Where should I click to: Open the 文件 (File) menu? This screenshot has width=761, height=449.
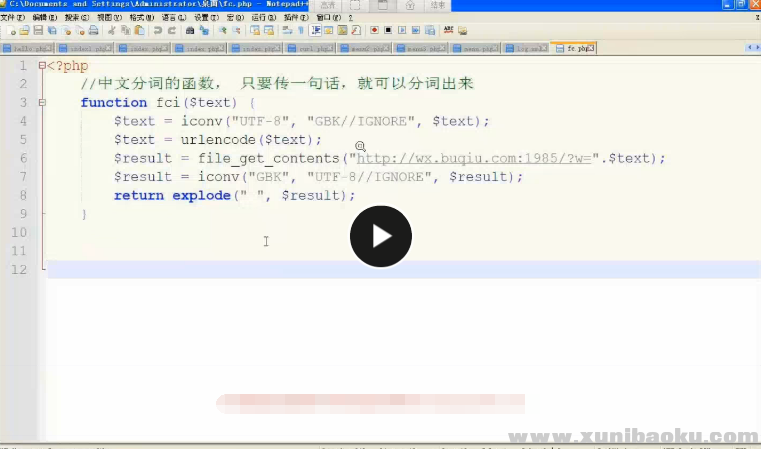(12, 18)
